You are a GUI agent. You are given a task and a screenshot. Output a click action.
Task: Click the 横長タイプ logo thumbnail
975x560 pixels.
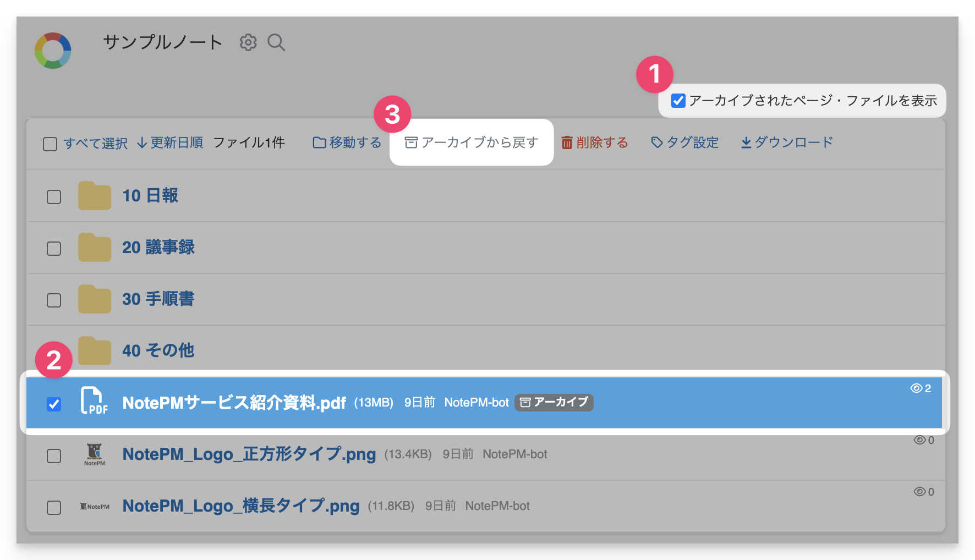click(95, 506)
